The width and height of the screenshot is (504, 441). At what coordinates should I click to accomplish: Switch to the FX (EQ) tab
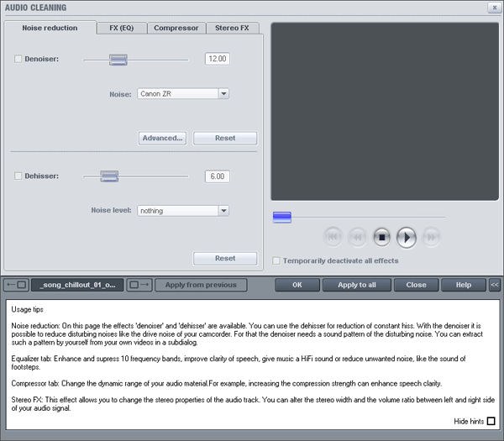pos(122,29)
